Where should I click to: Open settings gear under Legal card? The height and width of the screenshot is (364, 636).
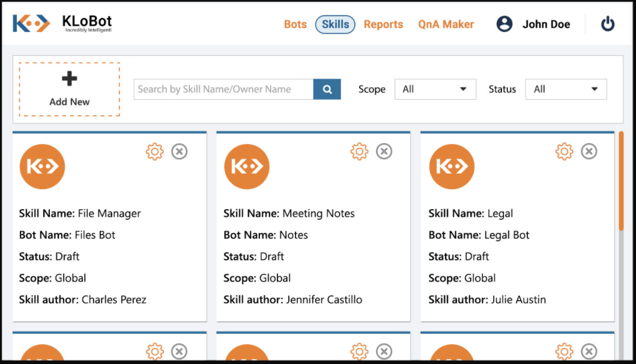(x=564, y=351)
